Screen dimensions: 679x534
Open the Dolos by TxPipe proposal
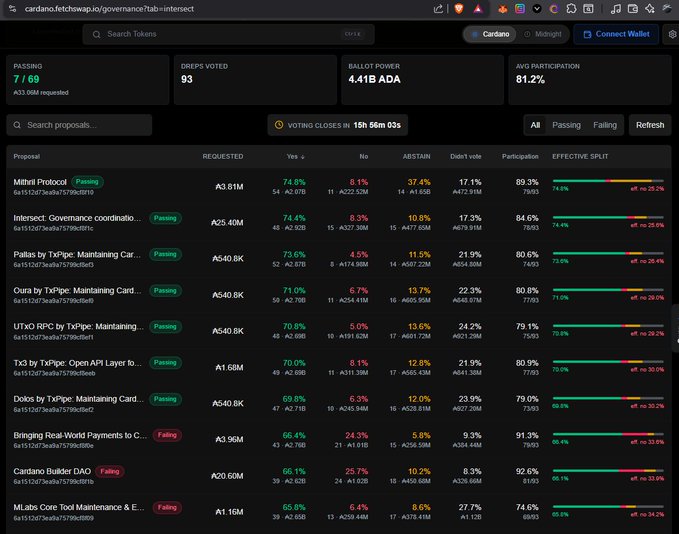pos(78,398)
